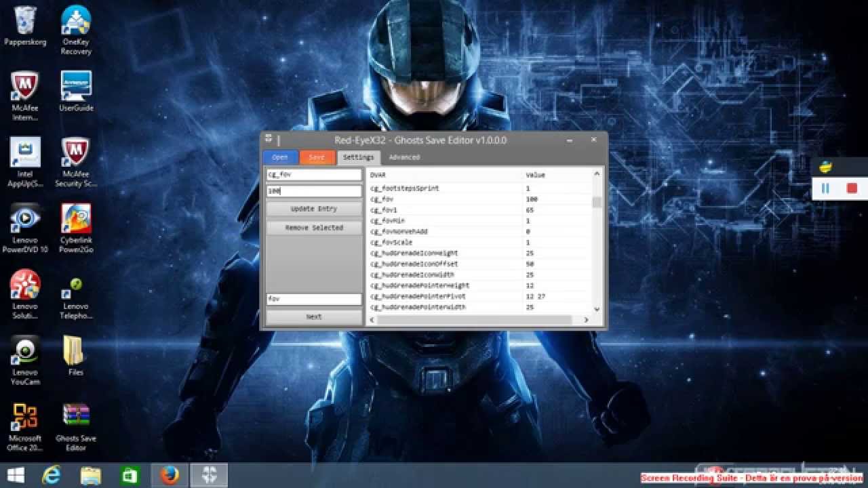
Task: Open the Papperskorg recycle bin icon
Action: (25, 26)
